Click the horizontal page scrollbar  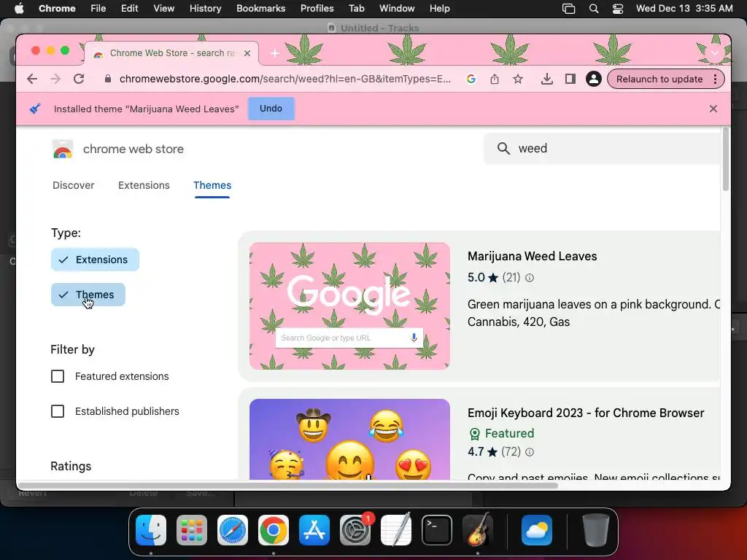(289, 486)
